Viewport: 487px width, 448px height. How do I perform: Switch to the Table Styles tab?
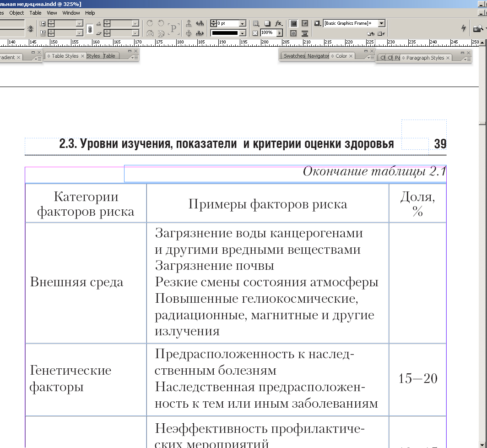(x=65, y=56)
